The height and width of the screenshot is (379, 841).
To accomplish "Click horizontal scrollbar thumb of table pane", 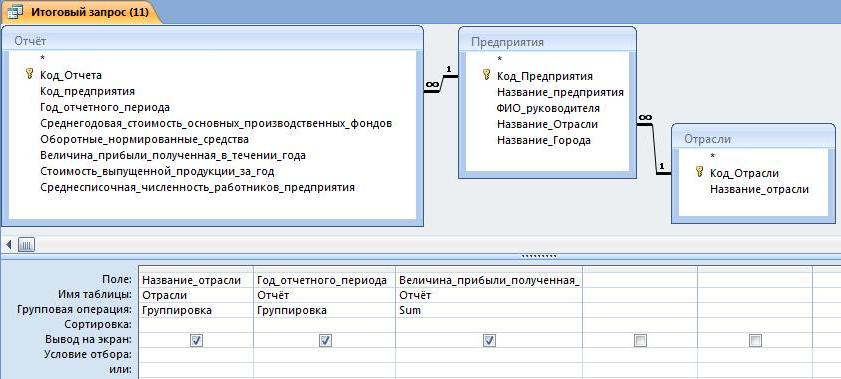I will (26, 245).
